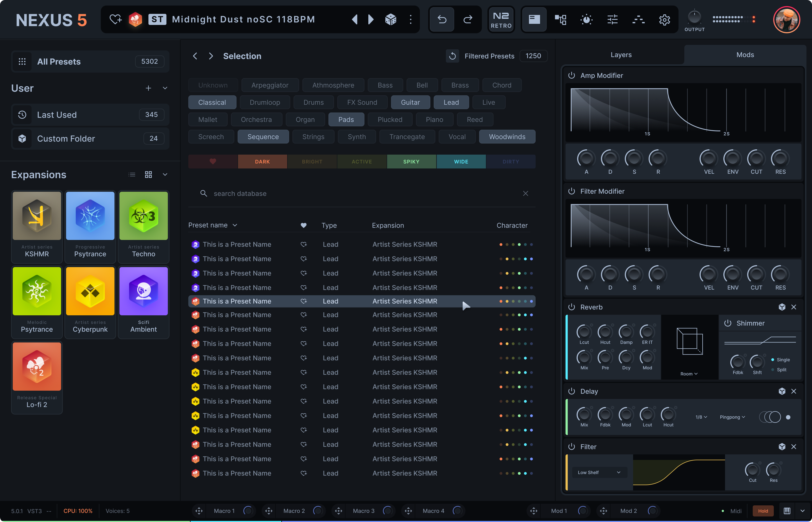812x522 pixels.
Task: Toggle the Sequence category tag
Action: point(263,137)
